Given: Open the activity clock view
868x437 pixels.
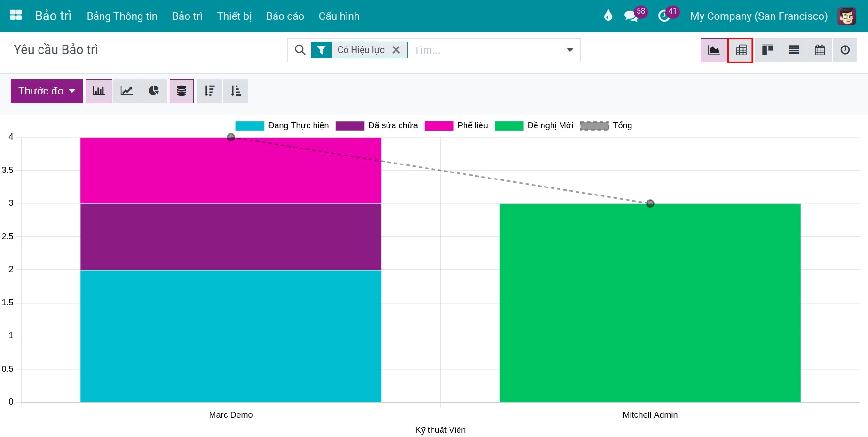Looking at the screenshot, I should pyautogui.click(x=845, y=50).
